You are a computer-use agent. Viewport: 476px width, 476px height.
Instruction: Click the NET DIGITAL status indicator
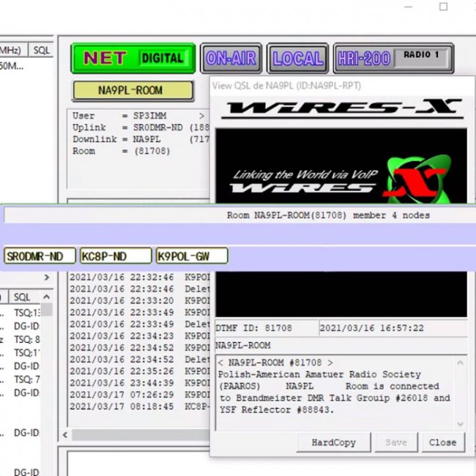(133, 59)
